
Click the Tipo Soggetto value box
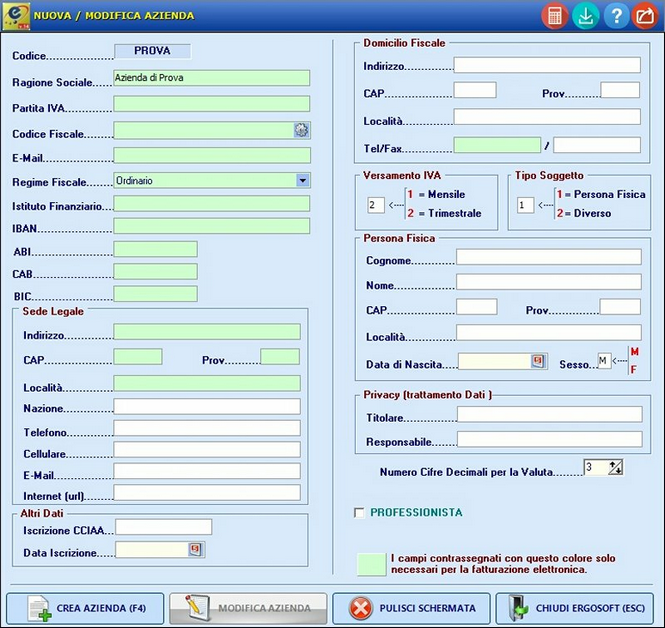525,205
